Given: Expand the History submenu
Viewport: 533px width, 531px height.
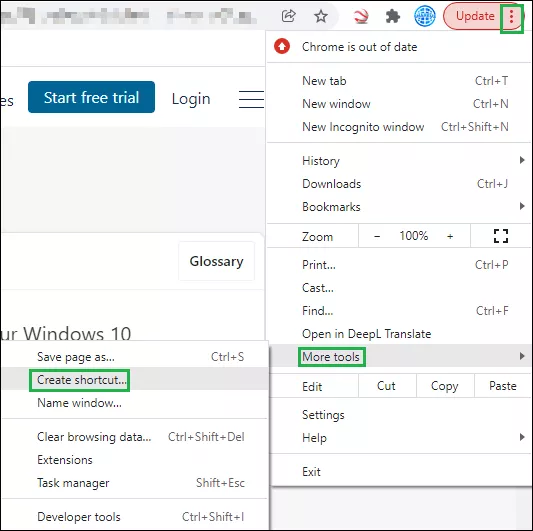Looking at the screenshot, I should tap(399, 160).
